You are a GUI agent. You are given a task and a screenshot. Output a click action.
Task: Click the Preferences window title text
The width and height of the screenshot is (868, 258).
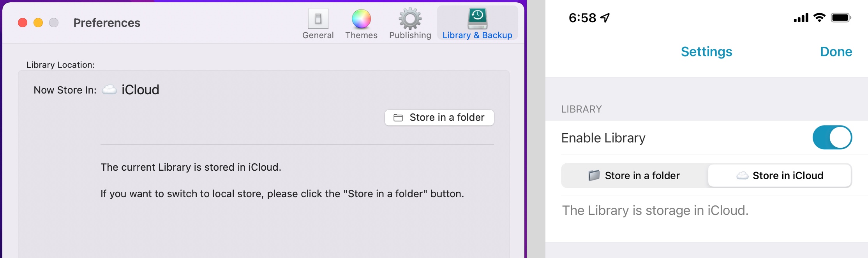click(107, 23)
